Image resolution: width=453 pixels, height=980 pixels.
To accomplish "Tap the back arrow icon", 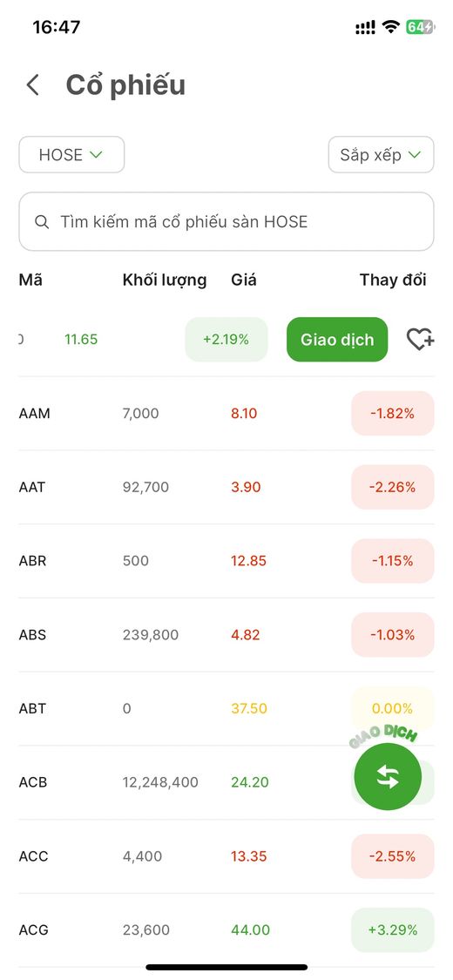I will click(x=32, y=85).
